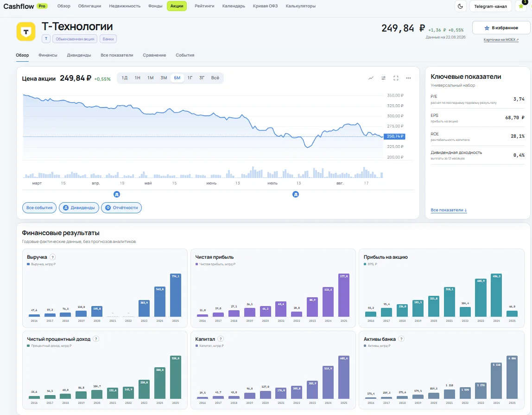Click the T ticker badge
The image size is (532, 415).
46,38
